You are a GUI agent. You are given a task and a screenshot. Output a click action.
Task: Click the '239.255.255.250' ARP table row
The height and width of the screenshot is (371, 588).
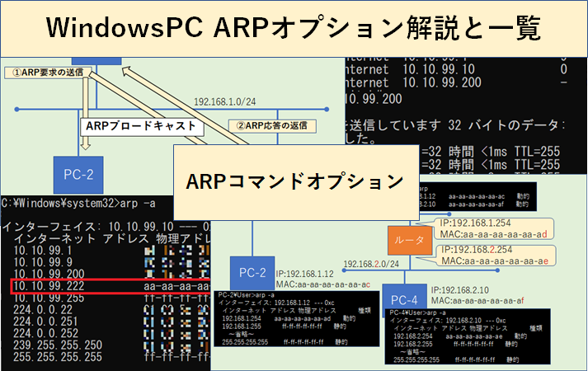(x=111, y=345)
